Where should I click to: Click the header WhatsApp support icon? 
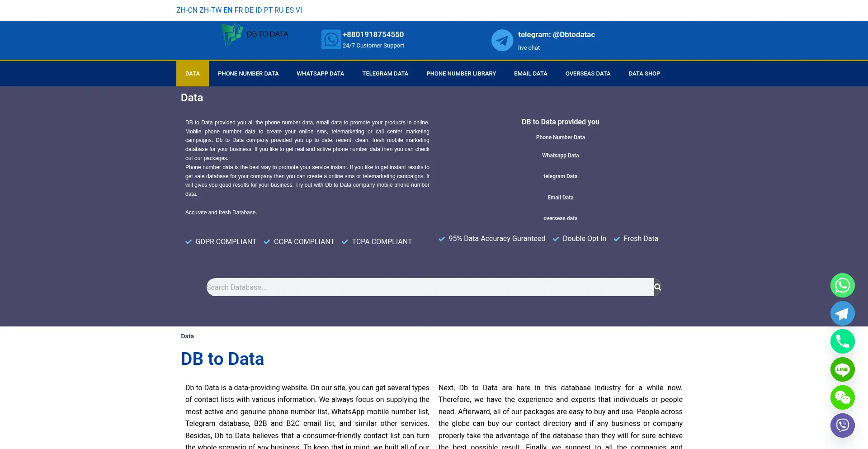(x=331, y=40)
